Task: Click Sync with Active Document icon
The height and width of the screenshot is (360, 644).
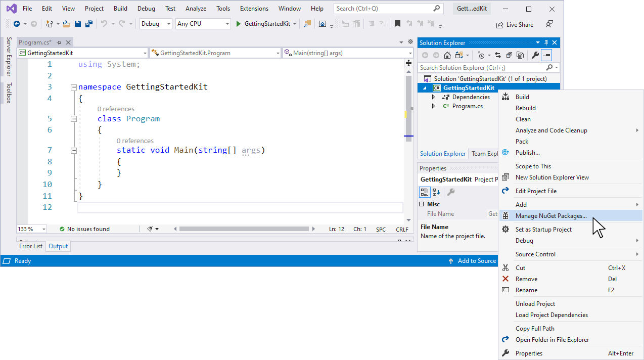Action: [498, 55]
